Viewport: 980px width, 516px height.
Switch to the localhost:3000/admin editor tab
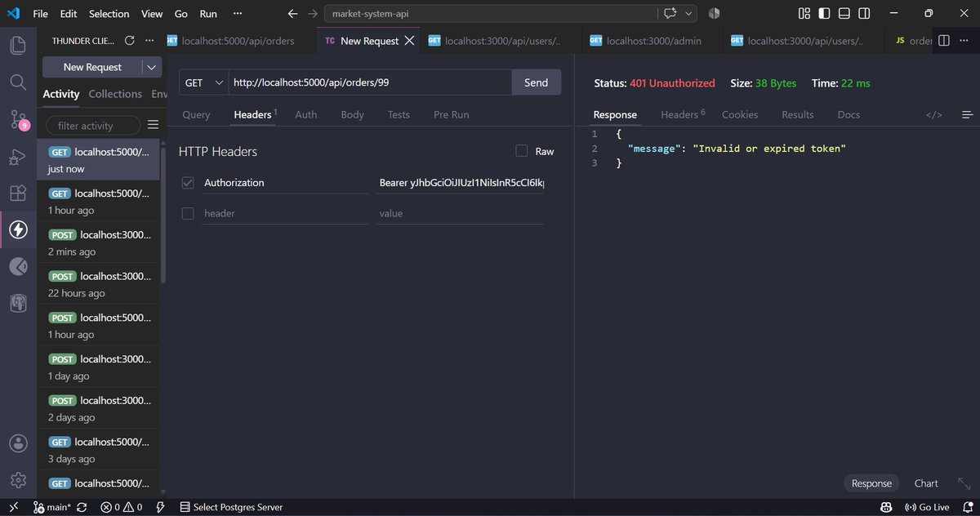click(653, 41)
